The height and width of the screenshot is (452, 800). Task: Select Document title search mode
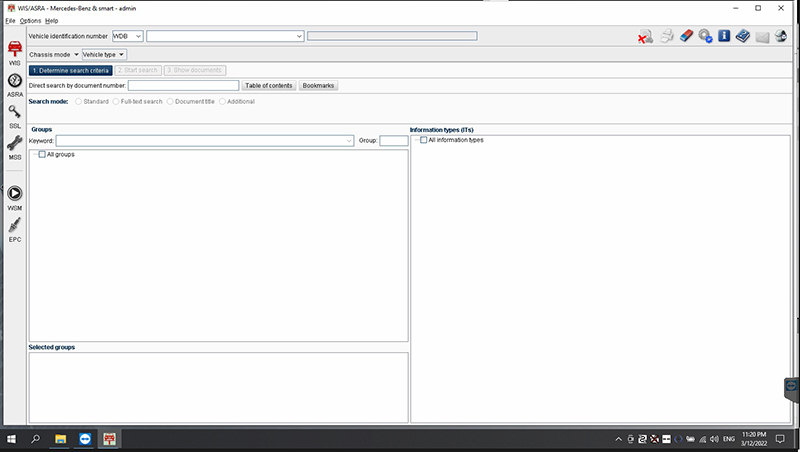(170, 102)
